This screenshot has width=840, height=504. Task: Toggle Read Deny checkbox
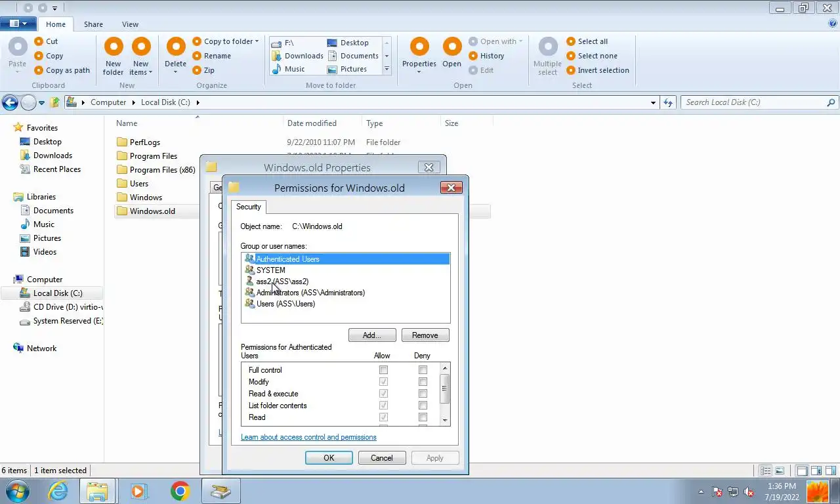coord(423,417)
